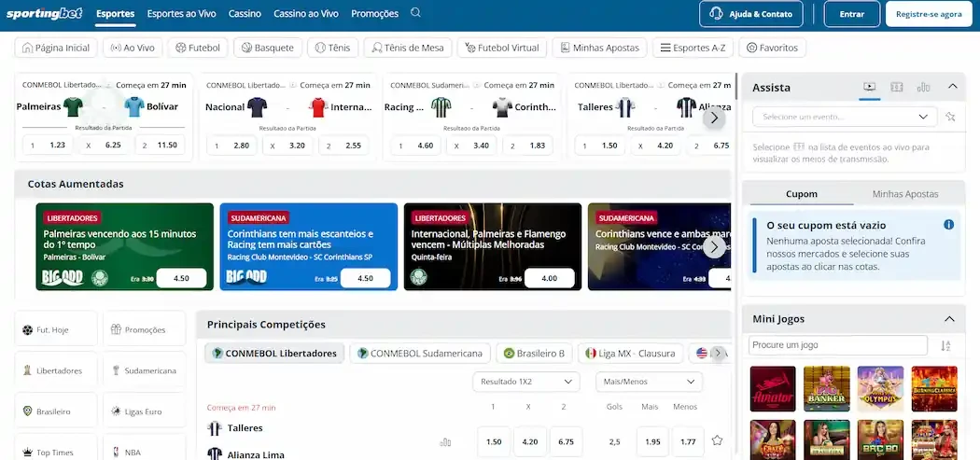Select CONMEBOL Libertadores competition tab

coord(274,353)
